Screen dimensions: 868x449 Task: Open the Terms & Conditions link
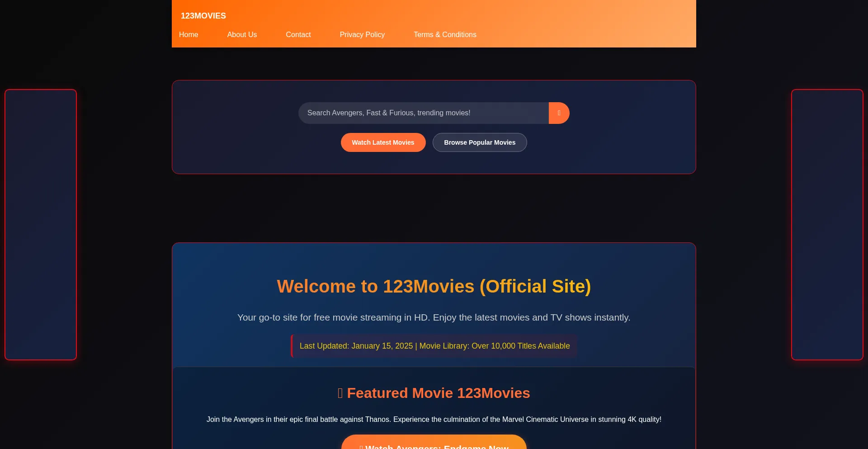pyautogui.click(x=445, y=35)
